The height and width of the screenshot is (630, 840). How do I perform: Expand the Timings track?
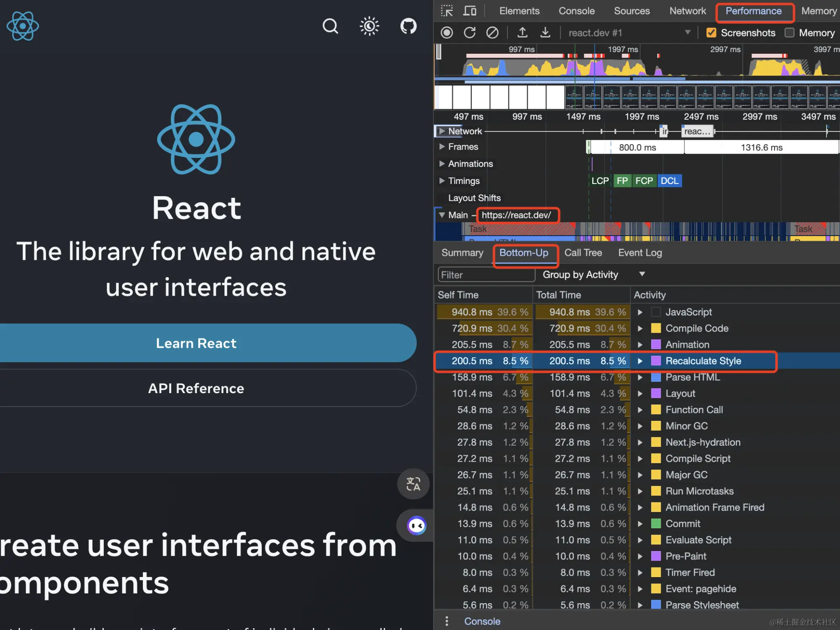441,181
